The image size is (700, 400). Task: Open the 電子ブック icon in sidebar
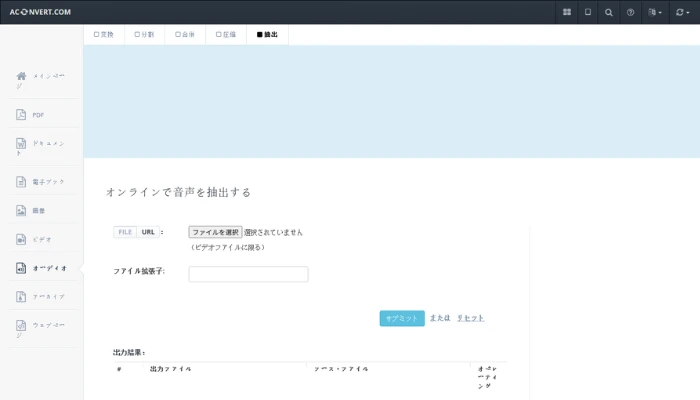(x=21, y=182)
